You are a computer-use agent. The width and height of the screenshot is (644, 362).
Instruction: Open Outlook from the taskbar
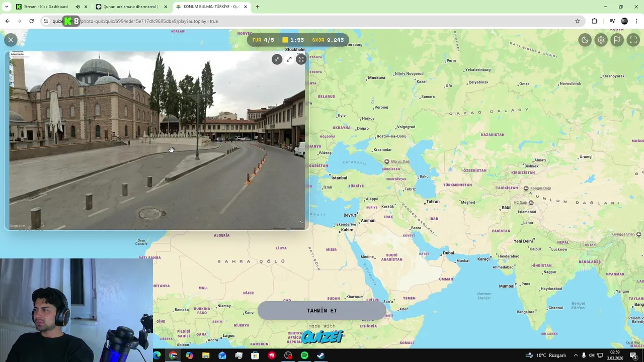(222, 355)
